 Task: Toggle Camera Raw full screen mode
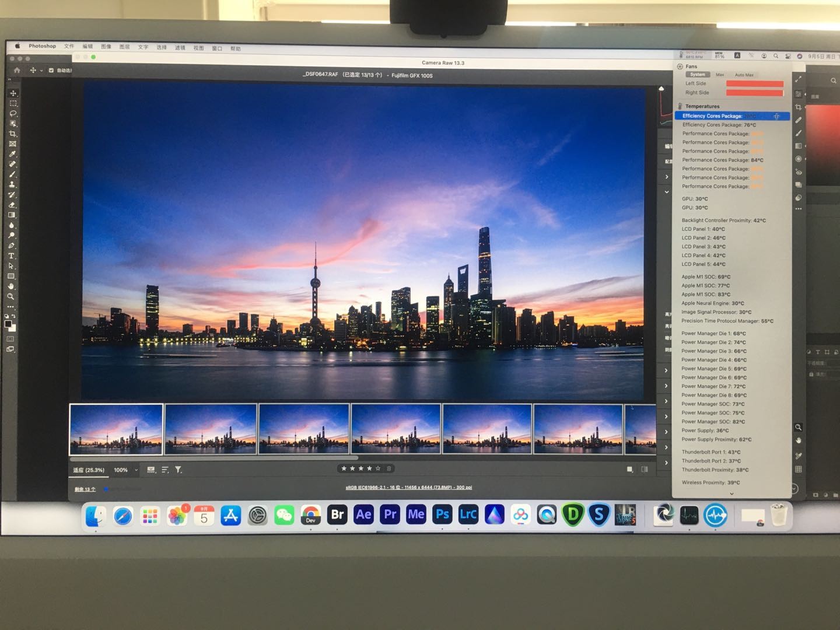click(799, 79)
